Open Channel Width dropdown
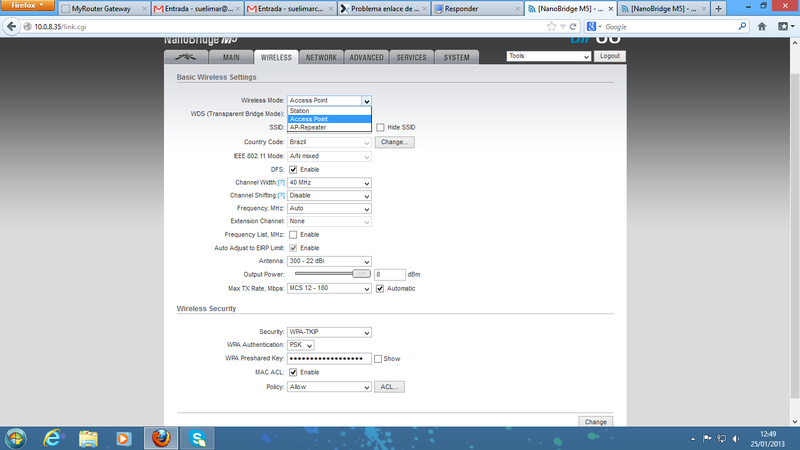 [329, 183]
